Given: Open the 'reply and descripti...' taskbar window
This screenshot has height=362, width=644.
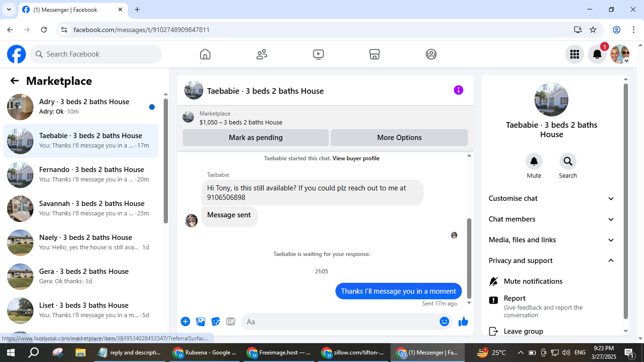Looking at the screenshot, I should tap(129, 353).
